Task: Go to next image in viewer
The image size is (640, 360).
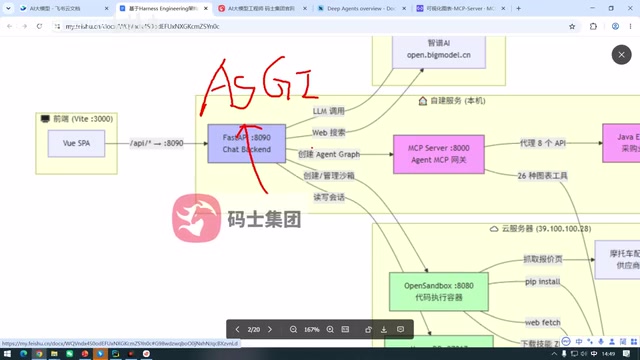Action: tap(270, 329)
